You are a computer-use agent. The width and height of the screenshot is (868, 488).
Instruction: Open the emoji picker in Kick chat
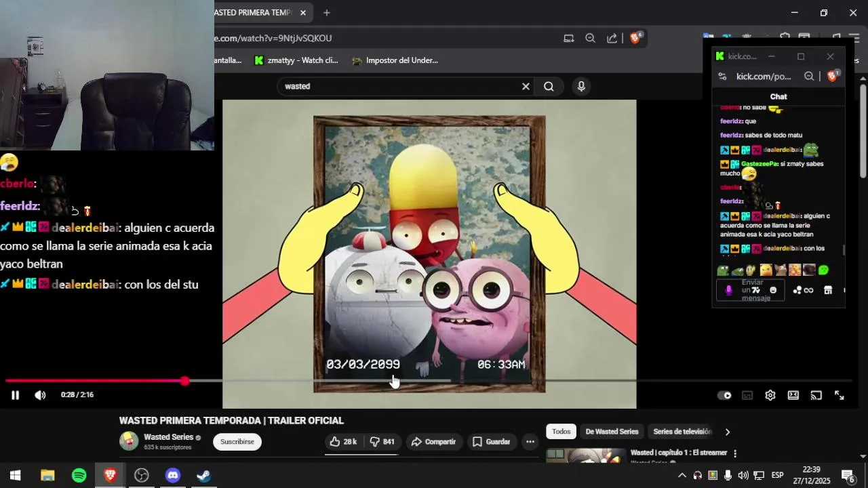(x=773, y=290)
